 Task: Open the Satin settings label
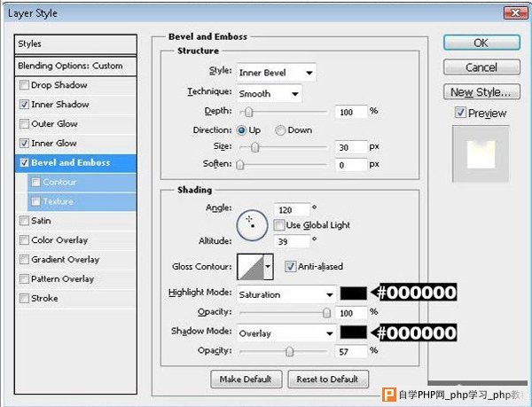tap(41, 221)
